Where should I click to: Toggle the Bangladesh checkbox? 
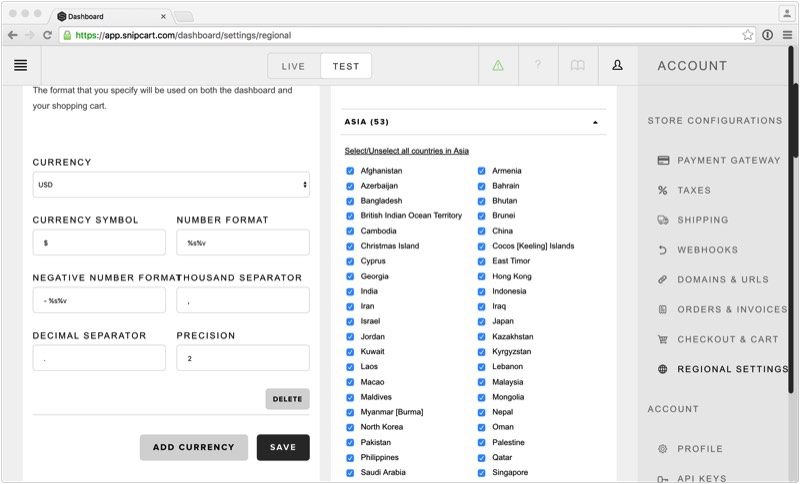click(x=350, y=201)
